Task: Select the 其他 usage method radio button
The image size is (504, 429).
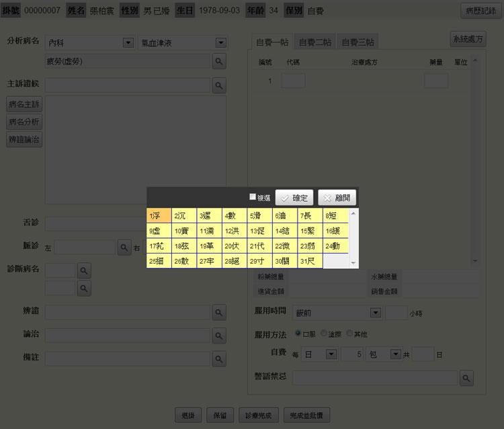Action: [x=349, y=334]
